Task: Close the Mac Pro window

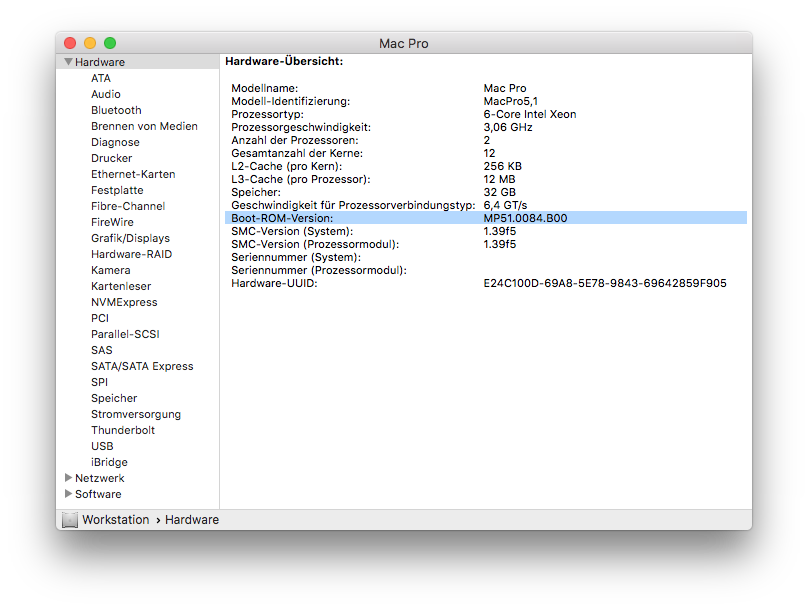Action: point(70,43)
